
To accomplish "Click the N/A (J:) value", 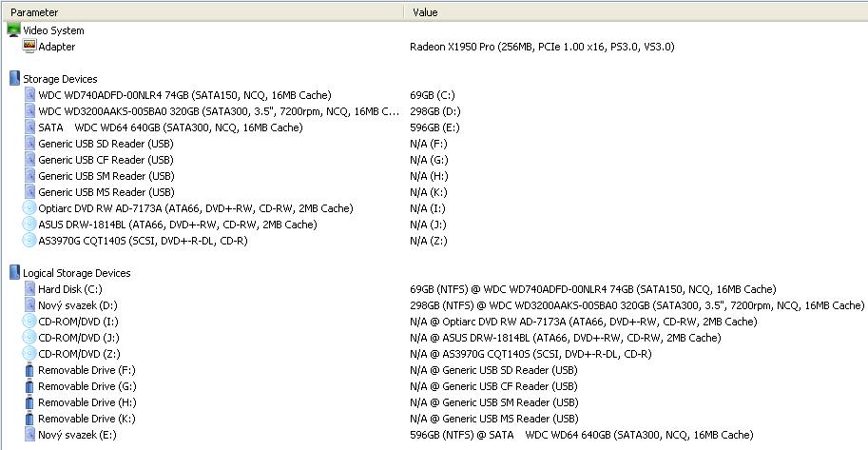I will pyautogui.click(x=428, y=225).
